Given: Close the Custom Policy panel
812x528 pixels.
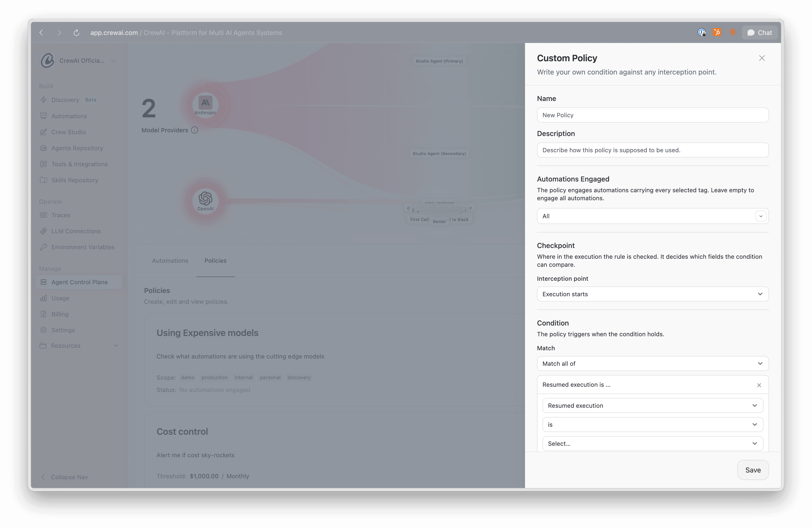Looking at the screenshot, I should 761,58.
